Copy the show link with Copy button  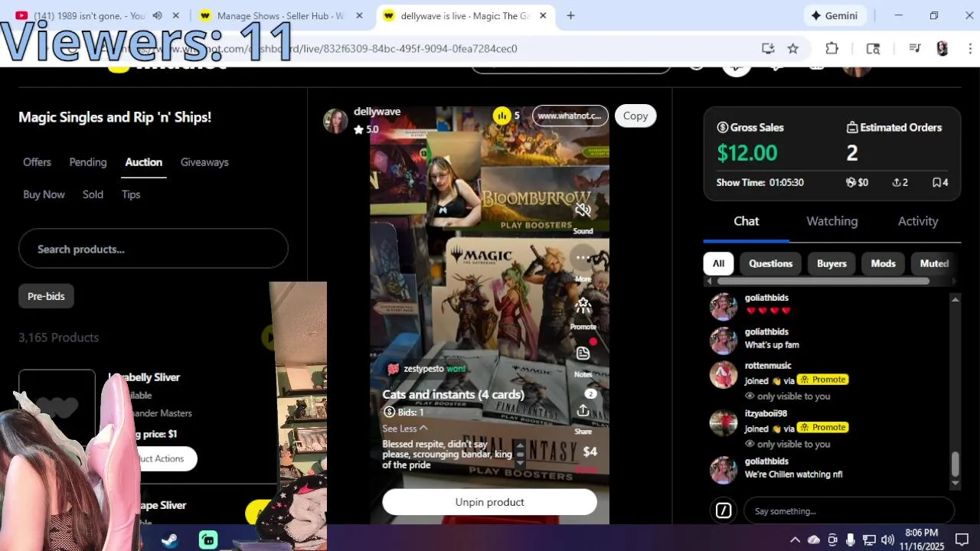(x=635, y=116)
